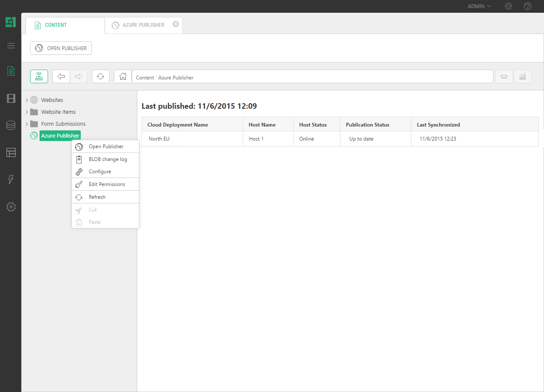Screen dimensions: 544x392
Task: Open the Media perspective filmstrip icon
Action: (x=11, y=99)
